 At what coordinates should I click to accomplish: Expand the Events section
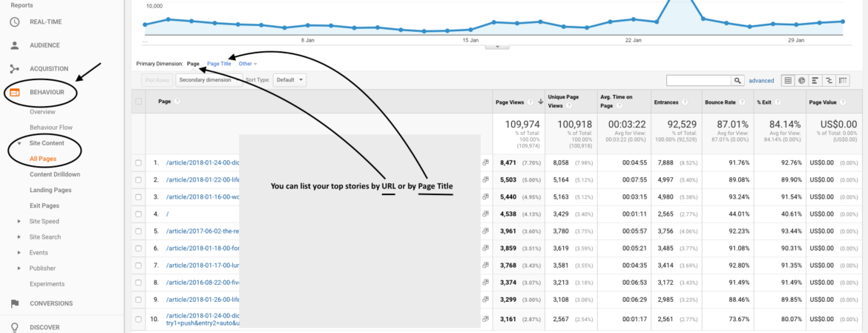[19, 253]
